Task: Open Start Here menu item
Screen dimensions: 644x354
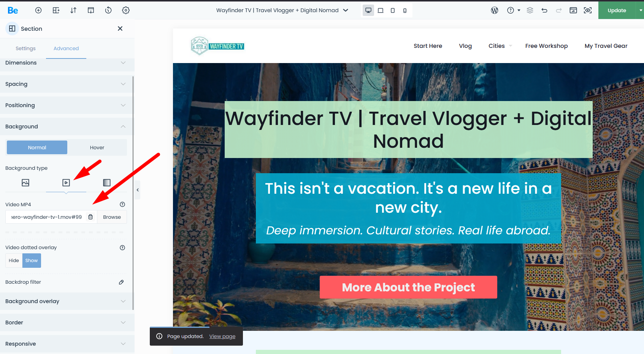Action: pyautogui.click(x=428, y=46)
